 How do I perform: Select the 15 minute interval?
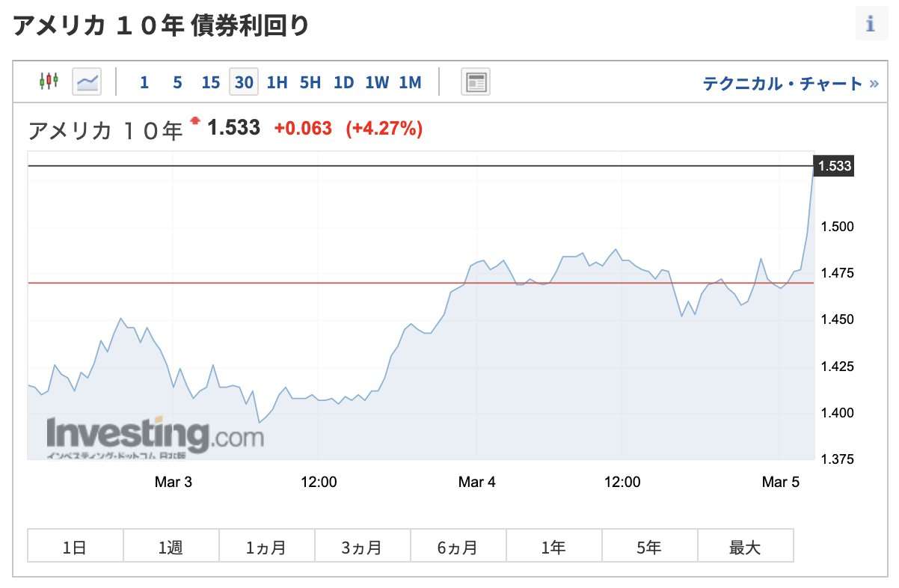coord(211,82)
